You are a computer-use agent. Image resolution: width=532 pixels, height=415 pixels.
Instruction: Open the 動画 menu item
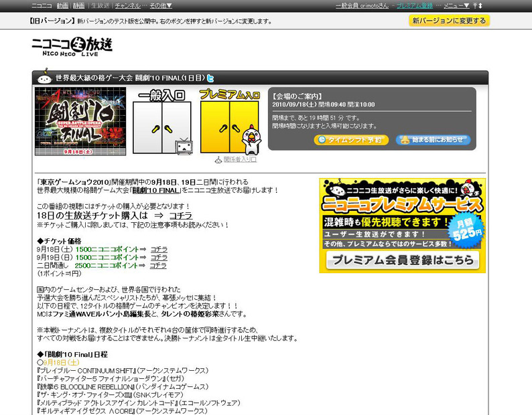(62, 6)
